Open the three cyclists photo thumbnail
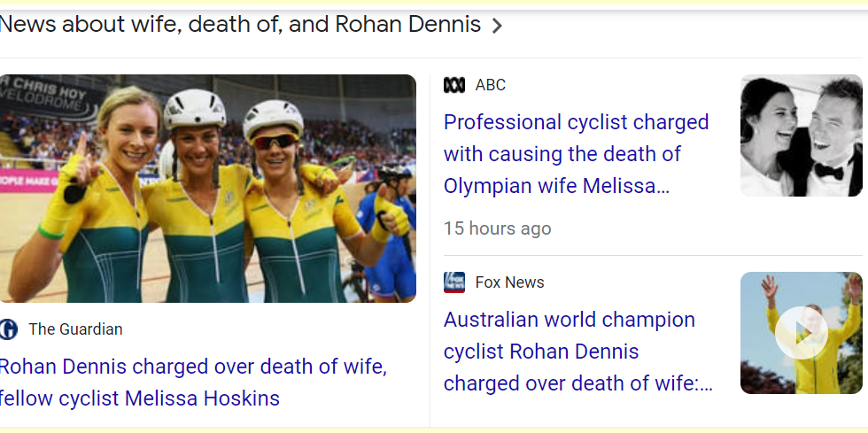This screenshot has width=868, height=433. pos(208,189)
